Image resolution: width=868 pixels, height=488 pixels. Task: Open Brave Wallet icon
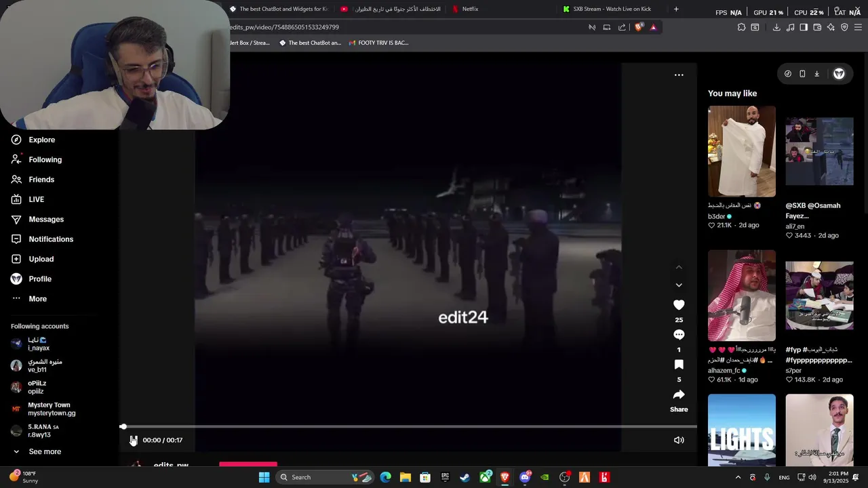coord(817,27)
